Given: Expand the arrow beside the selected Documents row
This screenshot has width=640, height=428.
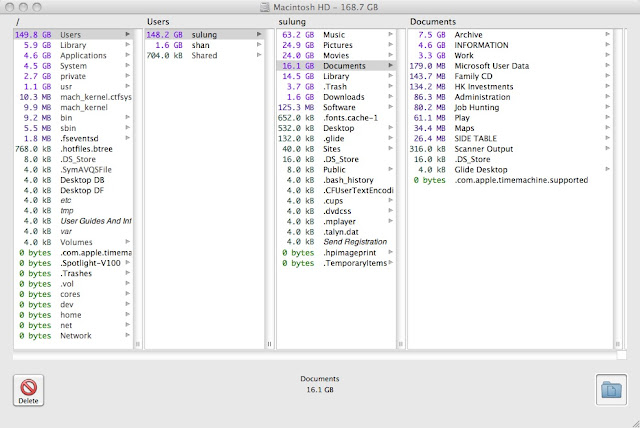Looking at the screenshot, I should coord(391,65).
